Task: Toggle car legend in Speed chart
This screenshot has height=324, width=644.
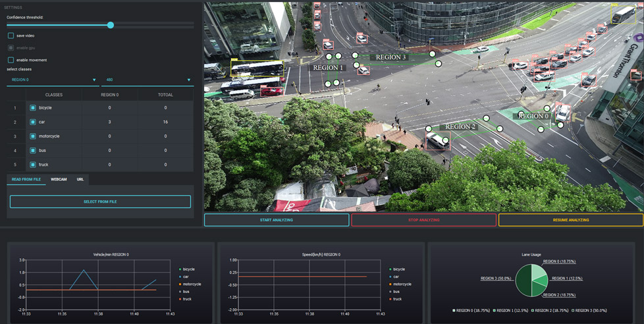Action: pyautogui.click(x=394, y=277)
